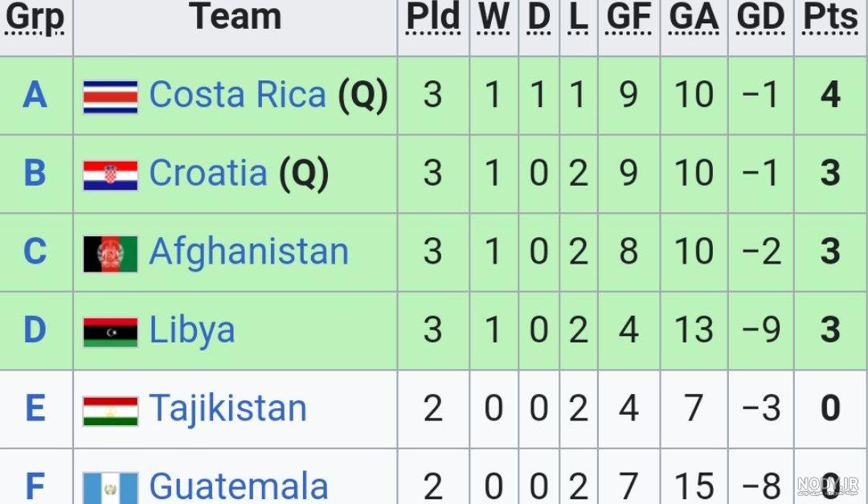Click the Libya flag icon
The image size is (868, 504).
(x=110, y=332)
